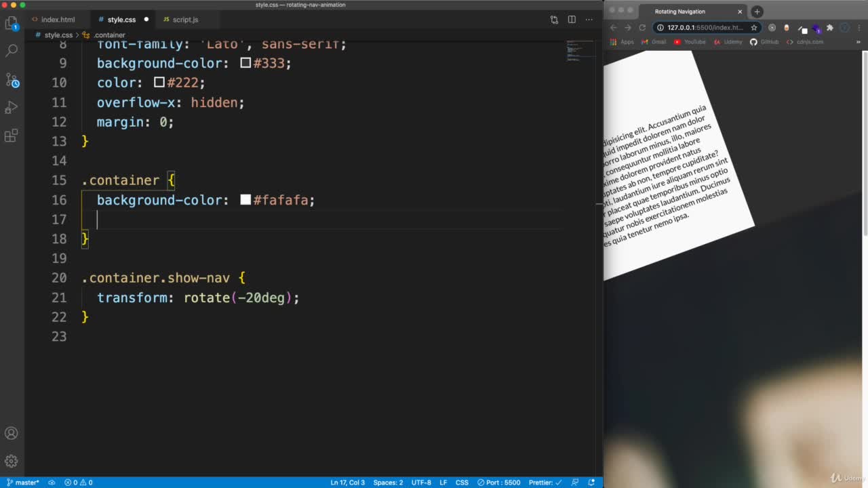Open the Accounts menu icon

12,434
